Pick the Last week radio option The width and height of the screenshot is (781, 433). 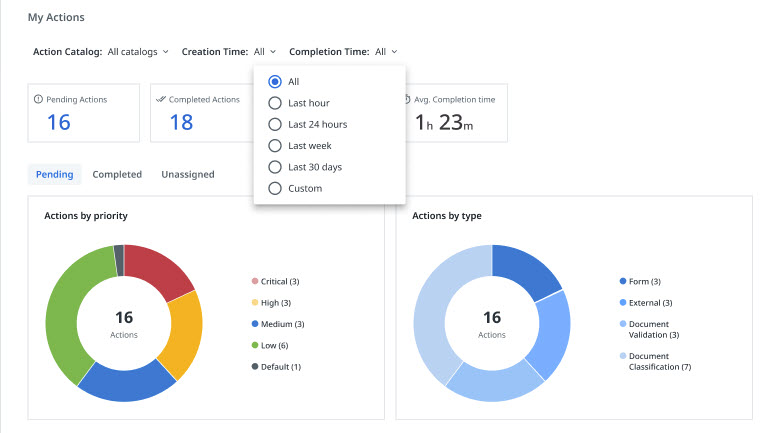(x=275, y=145)
